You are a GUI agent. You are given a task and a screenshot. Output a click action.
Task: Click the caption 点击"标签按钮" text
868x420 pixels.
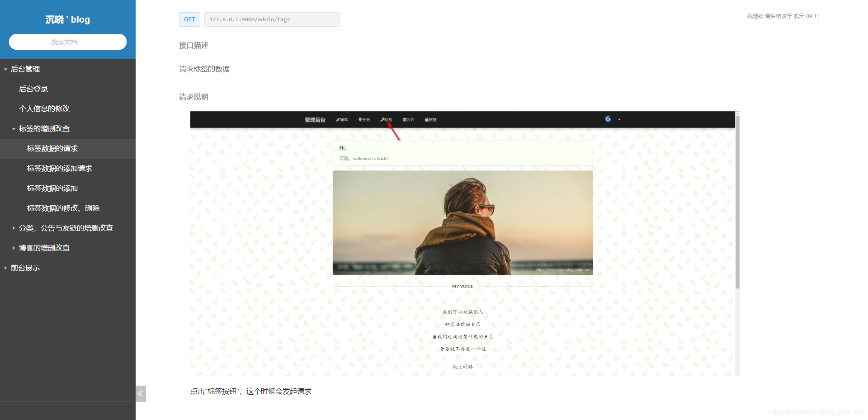click(x=251, y=392)
